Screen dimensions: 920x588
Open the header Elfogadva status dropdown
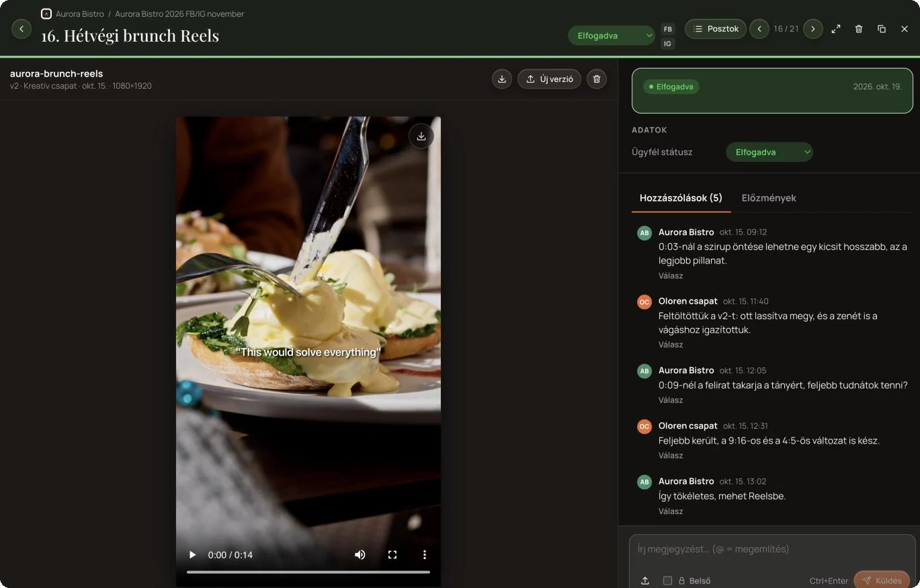pyautogui.click(x=612, y=36)
